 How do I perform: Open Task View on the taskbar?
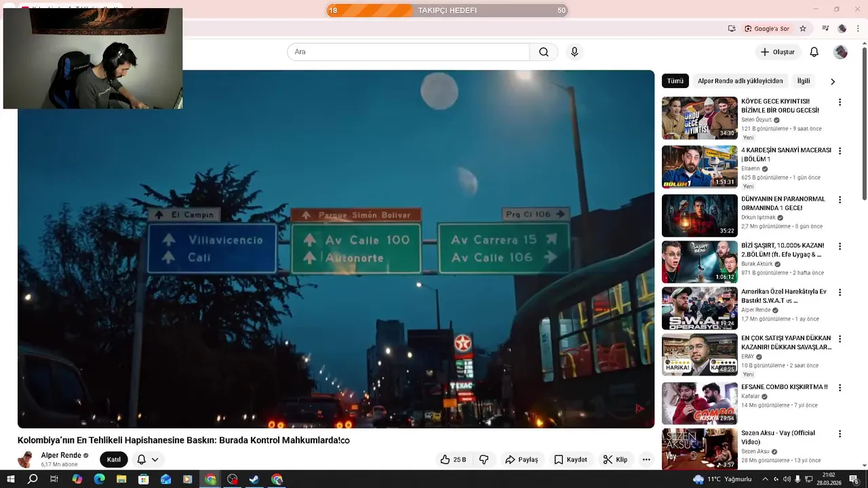coord(54,479)
